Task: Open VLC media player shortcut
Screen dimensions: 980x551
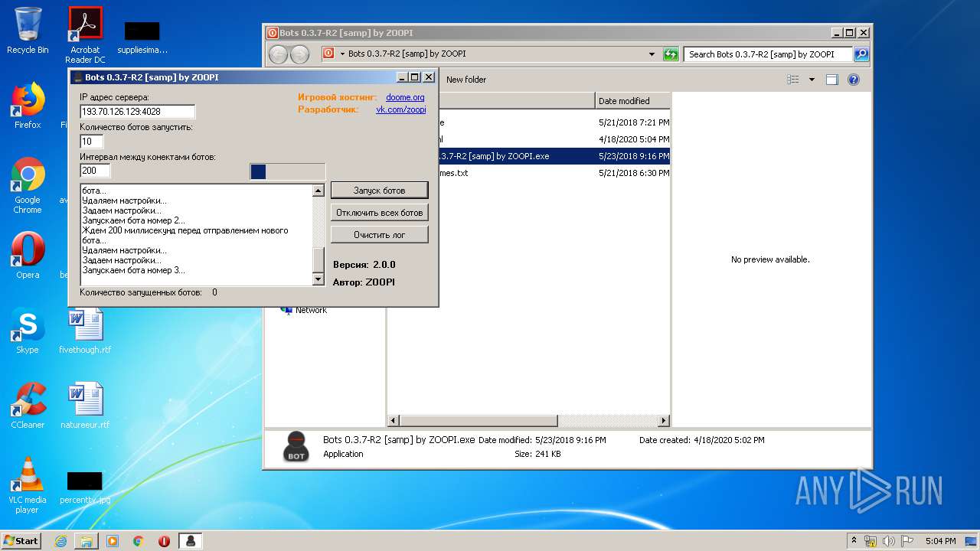Action: point(28,485)
